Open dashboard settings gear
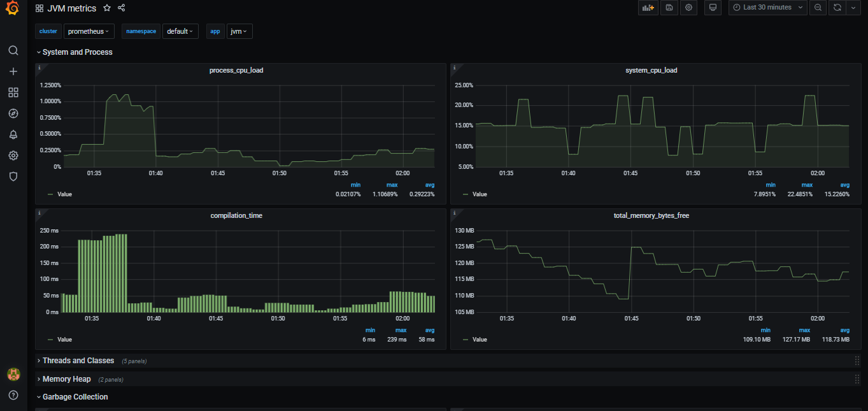The width and height of the screenshot is (868, 411). [x=688, y=8]
